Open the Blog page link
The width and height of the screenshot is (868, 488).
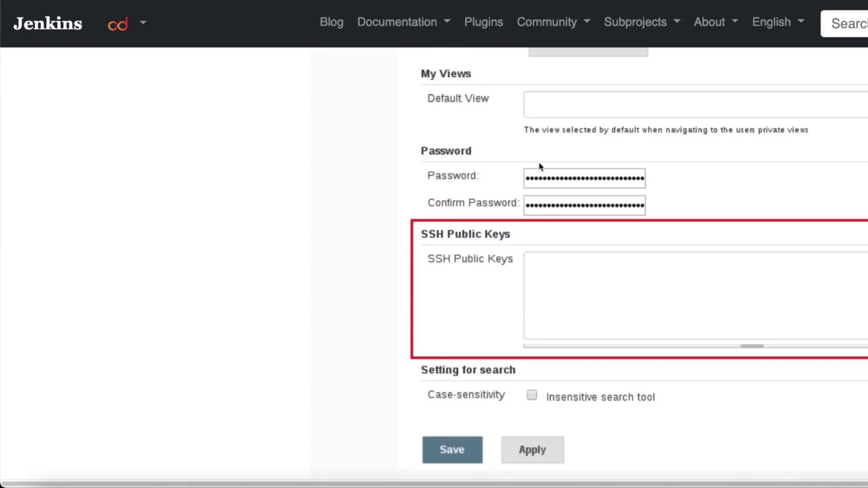pyautogui.click(x=331, y=22)
